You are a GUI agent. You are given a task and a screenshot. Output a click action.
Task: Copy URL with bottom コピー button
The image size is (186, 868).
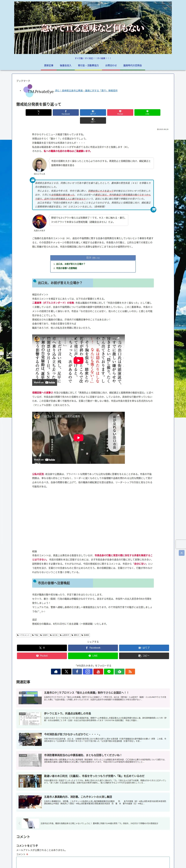tap(144, 656)
